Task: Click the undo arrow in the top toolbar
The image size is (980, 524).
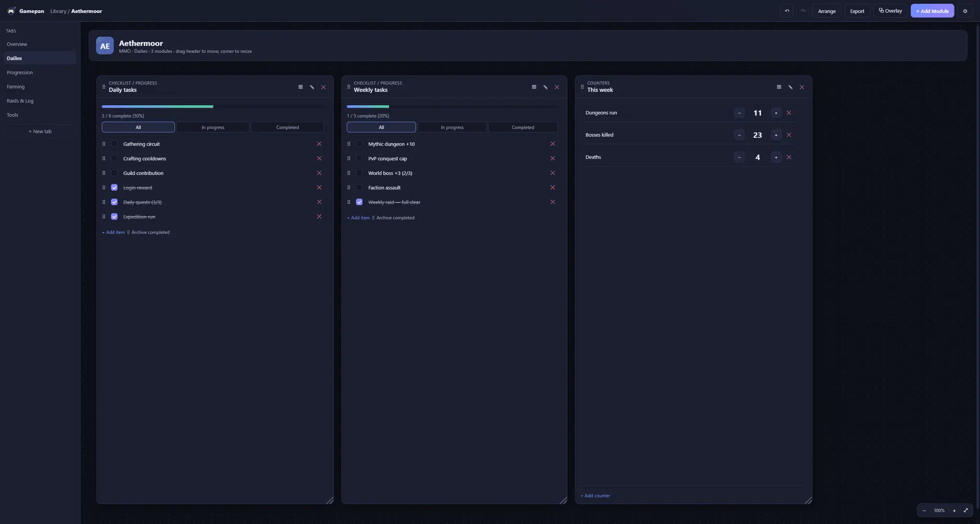Action: click(787, 11)
